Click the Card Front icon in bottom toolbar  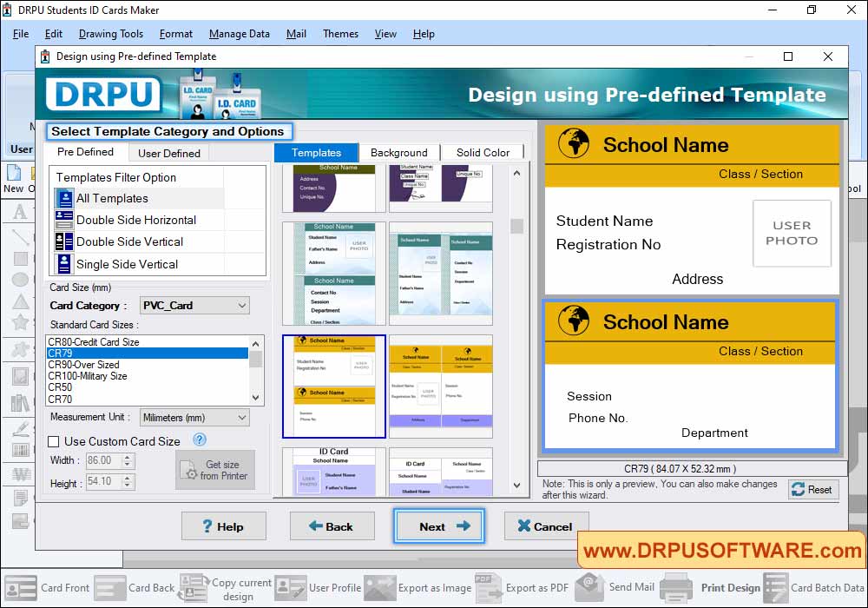click(21, 588)
